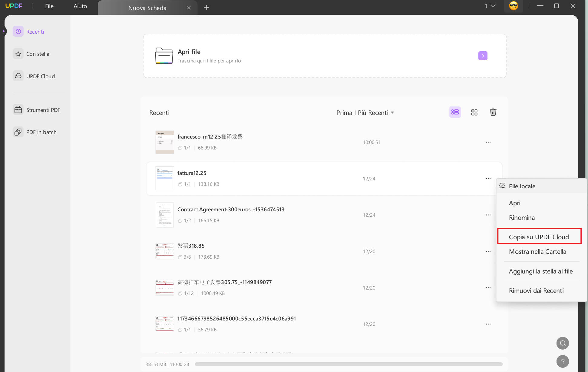Open thumbnail of 1173466679852 file
Image resolution: width=588 pixels, height=372 pixels.
165,324
